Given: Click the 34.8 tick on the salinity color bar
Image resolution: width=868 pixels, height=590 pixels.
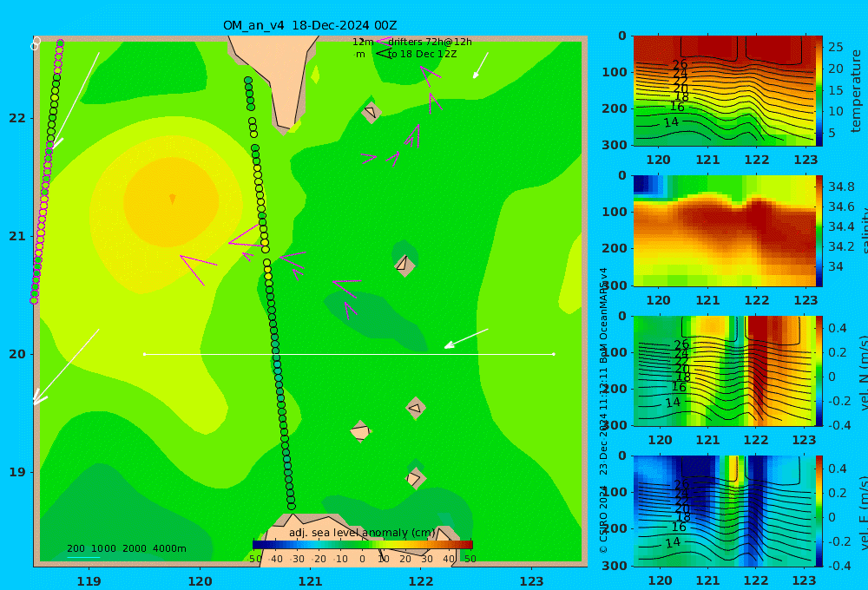Looking at the screenshot, I should click(x=841, y=187).
